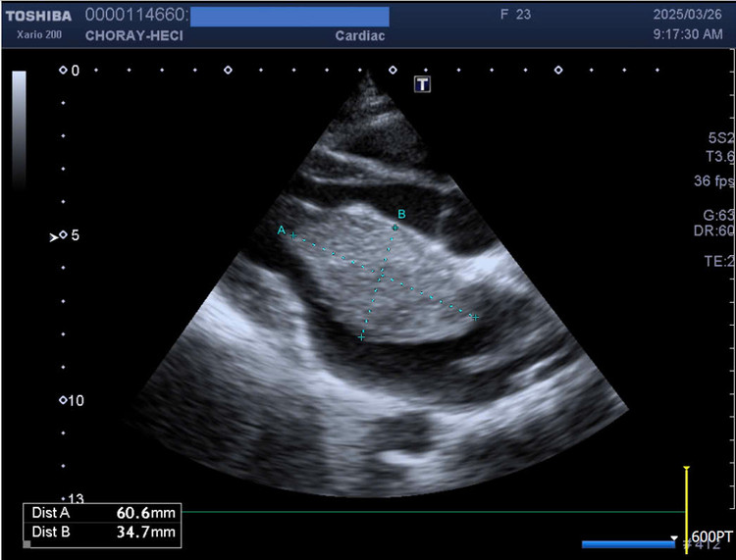This screenshot has width=736, height=560.
Task: Click caliper B top cross marker
Action: point(394,228)
